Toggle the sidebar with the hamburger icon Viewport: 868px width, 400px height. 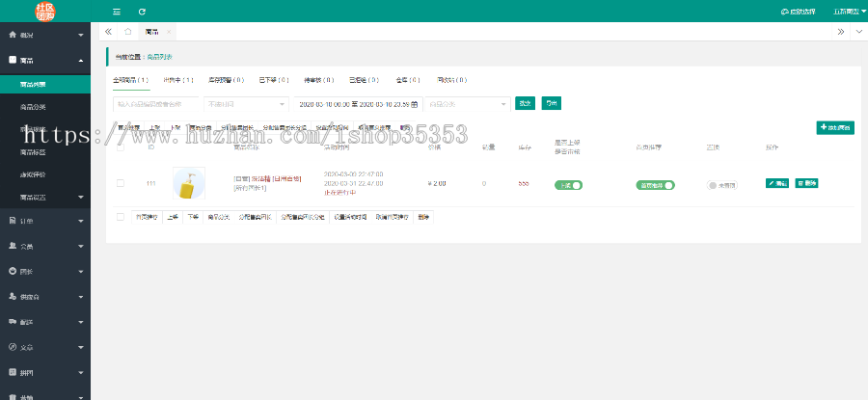117,11
